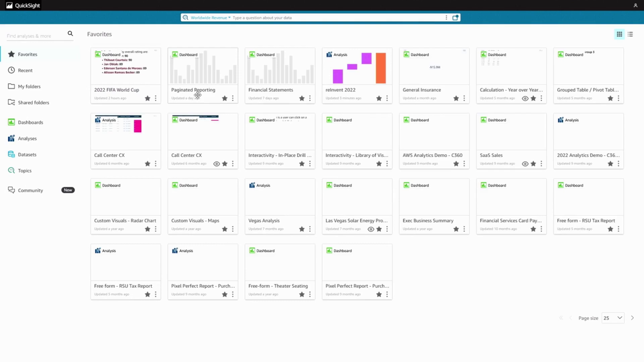Toggle eye icon on Las Vegas Solar Energy
The width and height of the screenshot is (644, 362).
tap(371, 229)
